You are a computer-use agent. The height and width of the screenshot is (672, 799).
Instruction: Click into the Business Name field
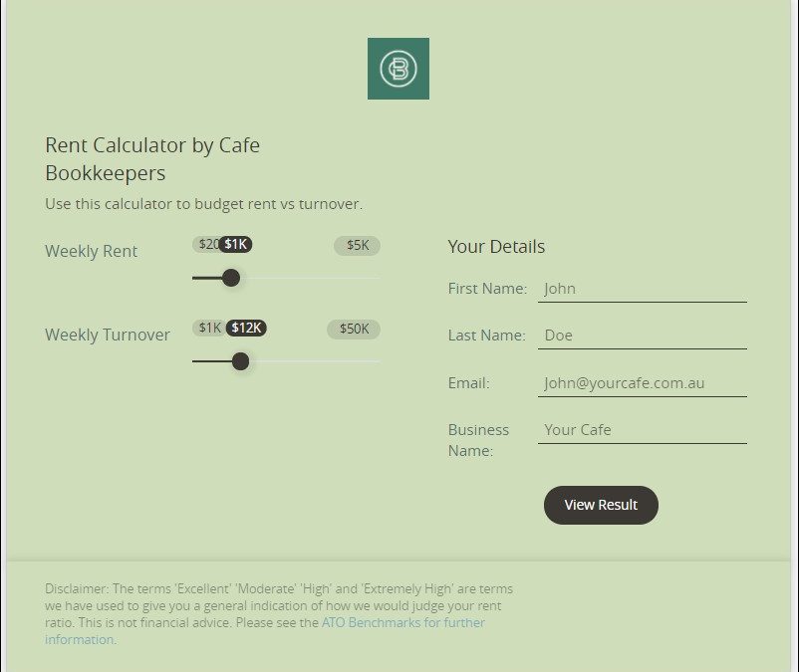[642, 430]
